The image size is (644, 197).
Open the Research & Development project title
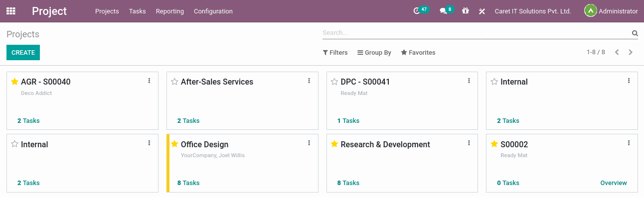point(385,144)
